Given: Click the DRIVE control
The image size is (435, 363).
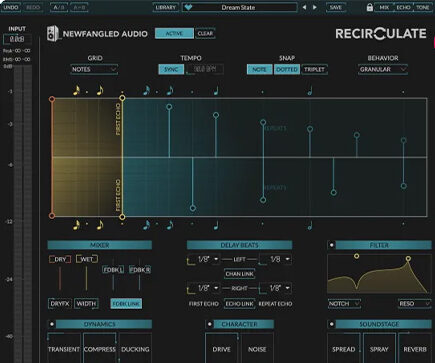Looking at the screenshot, I should (x=221, y=349).
